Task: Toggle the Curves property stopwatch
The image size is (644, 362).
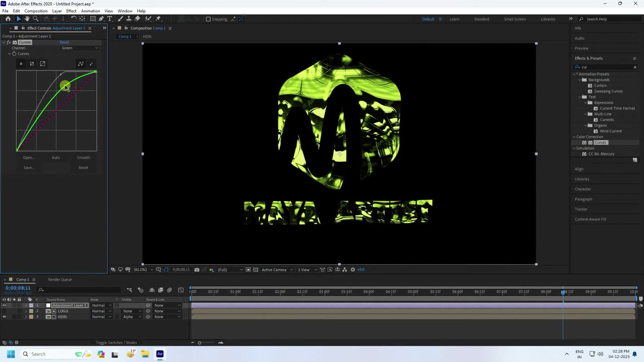Action: pos(14,54)
